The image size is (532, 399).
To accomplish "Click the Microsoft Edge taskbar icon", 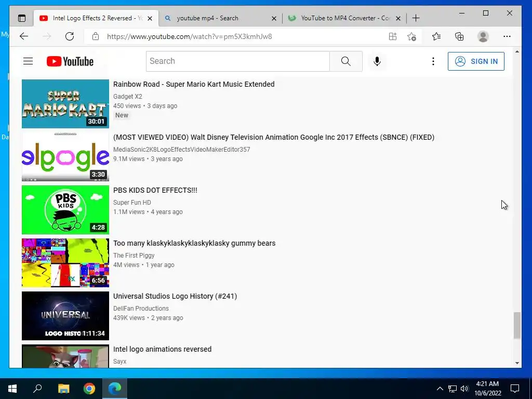I will (115, 389).
